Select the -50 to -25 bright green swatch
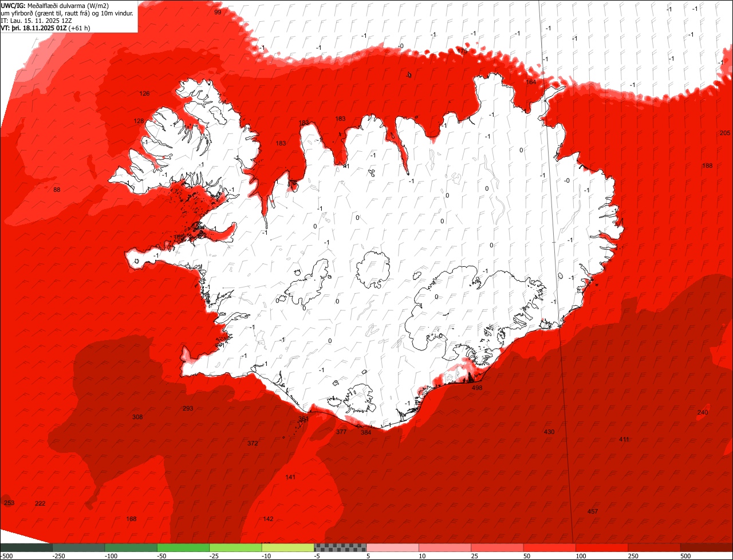The height and width of the screenshot is (560, 733). tap(183, 547)
